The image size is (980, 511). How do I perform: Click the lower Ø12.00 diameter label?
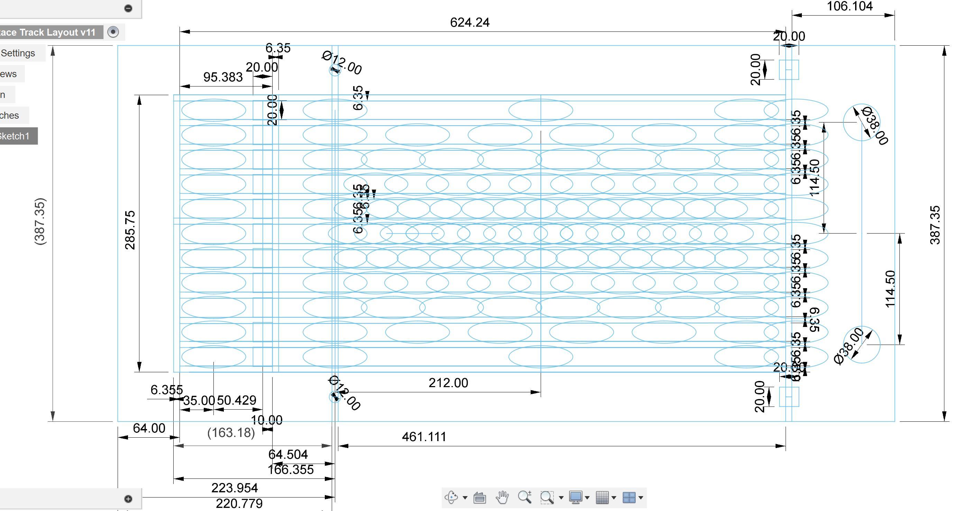tap(345, 393)
